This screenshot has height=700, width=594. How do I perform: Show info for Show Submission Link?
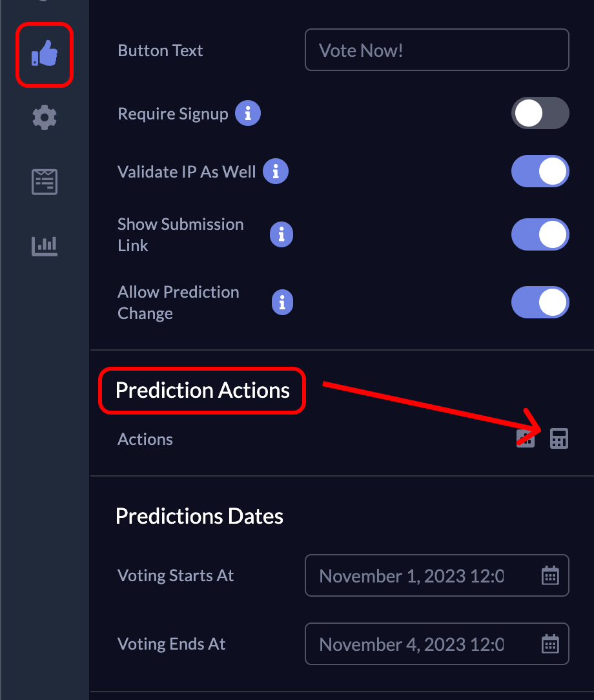pyautogui.click(x=282, y=235)
